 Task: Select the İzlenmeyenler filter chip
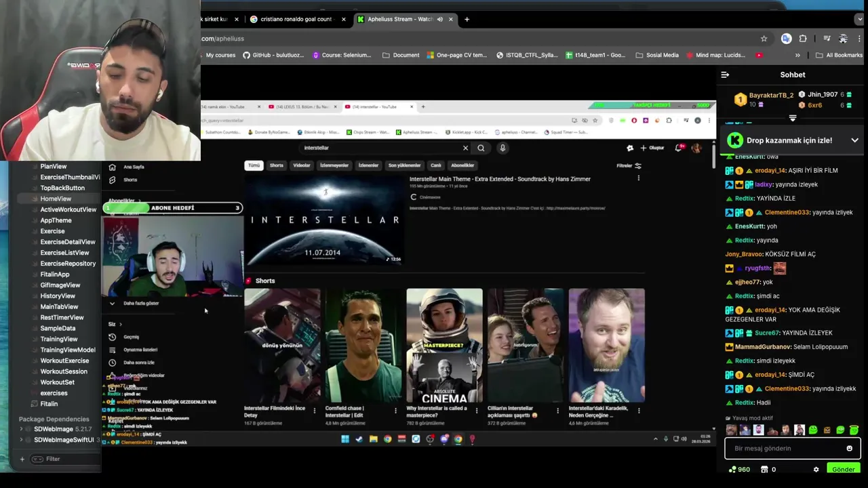[334, 165]
